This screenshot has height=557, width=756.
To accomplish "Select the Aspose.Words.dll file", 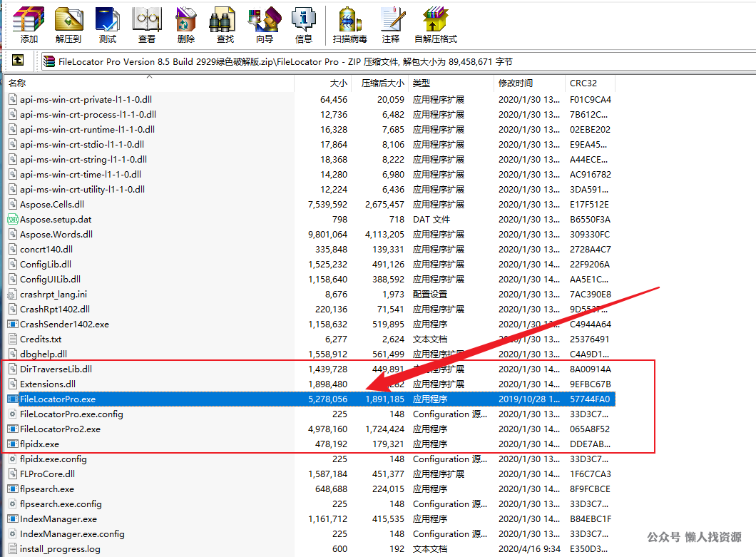I will [56, 234].
